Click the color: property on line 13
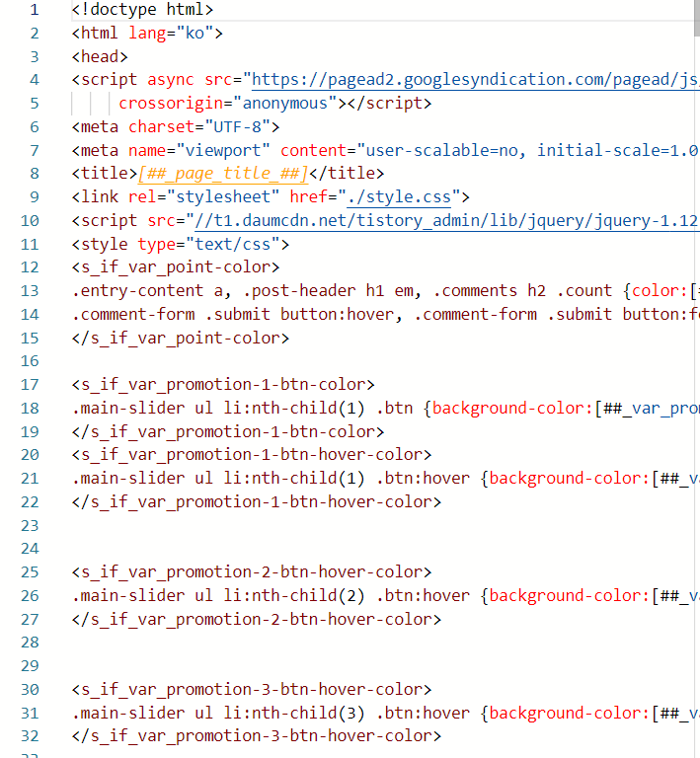 point(660,291)
